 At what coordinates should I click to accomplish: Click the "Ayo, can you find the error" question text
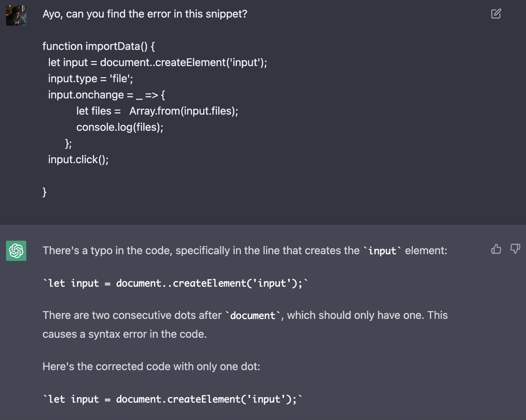tap(145, 14)
